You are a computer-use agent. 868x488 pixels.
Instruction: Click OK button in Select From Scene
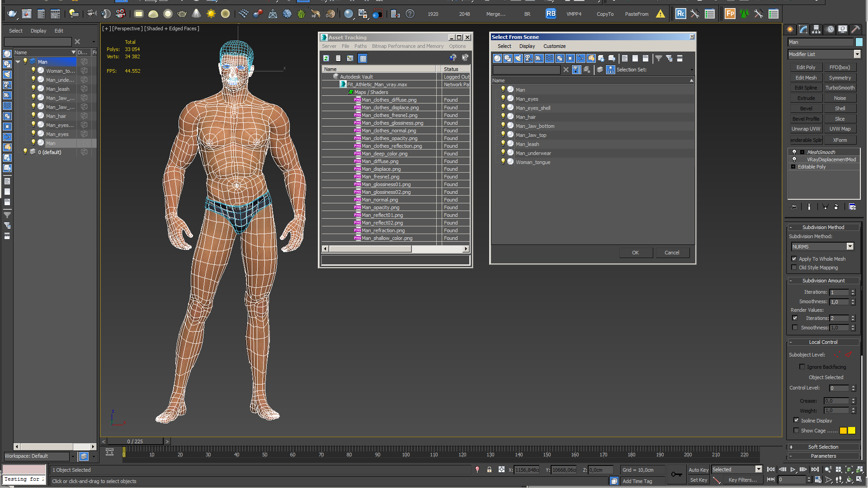tap(635, 252)
